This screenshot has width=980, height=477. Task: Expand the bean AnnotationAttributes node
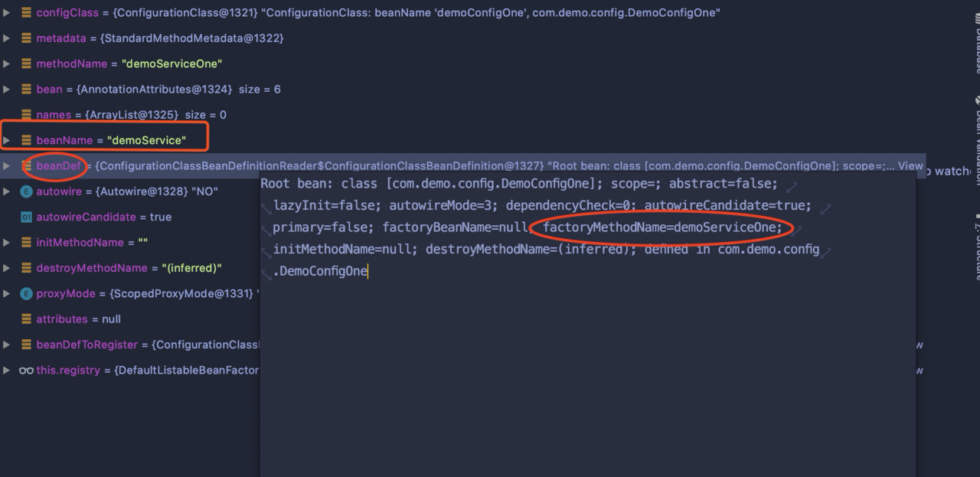coord(6,89)
